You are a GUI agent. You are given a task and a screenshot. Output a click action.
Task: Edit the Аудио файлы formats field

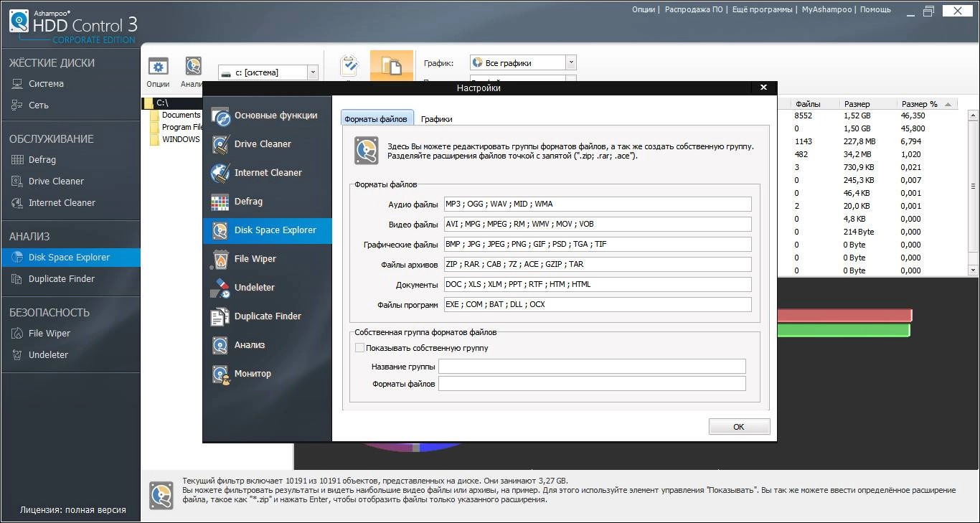click(x=598, y=204)
